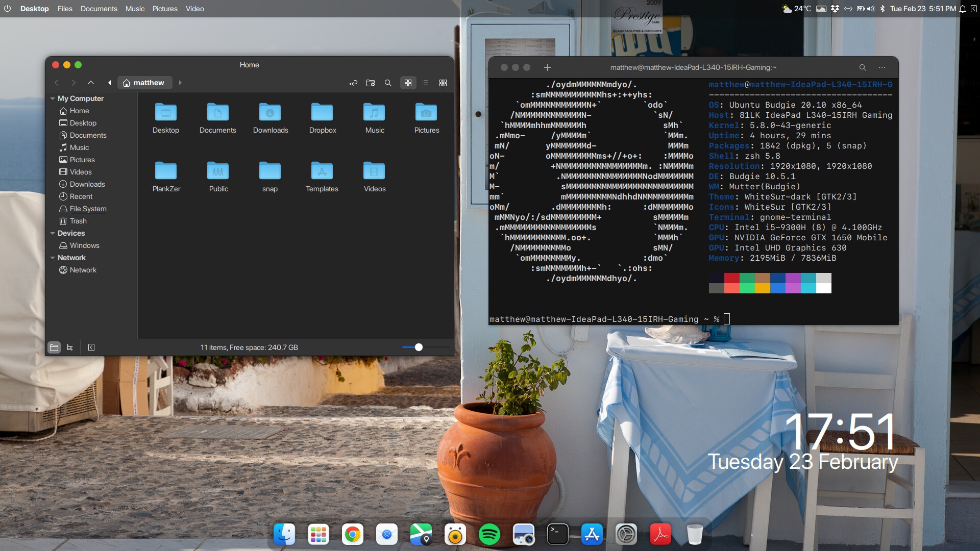Create a new folder using the toolbar icon
The width and height of the screenshot is (980, 551).
pyautogui.click(x=371, y=83)
